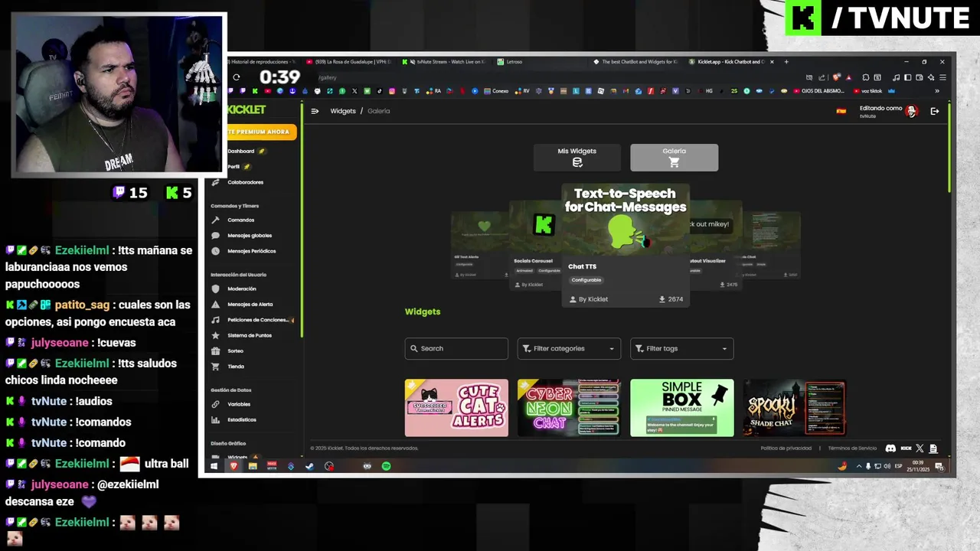This screenshot has height=551, width=980.
Task: Switch to tvNute Stream browser tab
Action: pos(444,62)
